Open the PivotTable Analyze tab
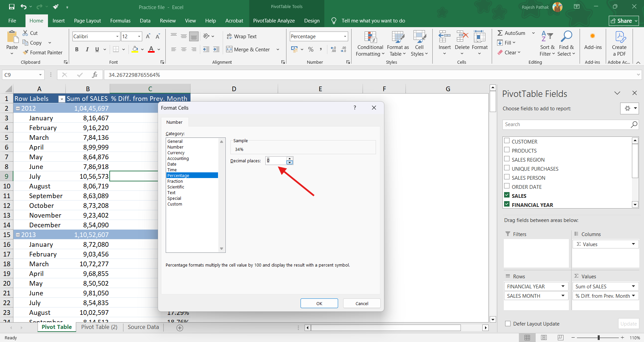Screen dimensions: 644x342 point(274,21)
